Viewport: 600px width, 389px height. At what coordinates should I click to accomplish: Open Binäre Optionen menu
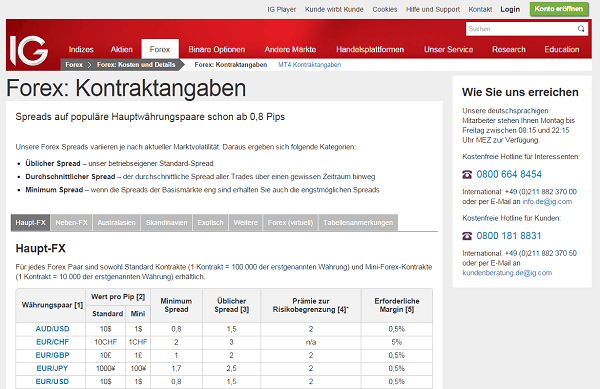click(x=217, y=49)
